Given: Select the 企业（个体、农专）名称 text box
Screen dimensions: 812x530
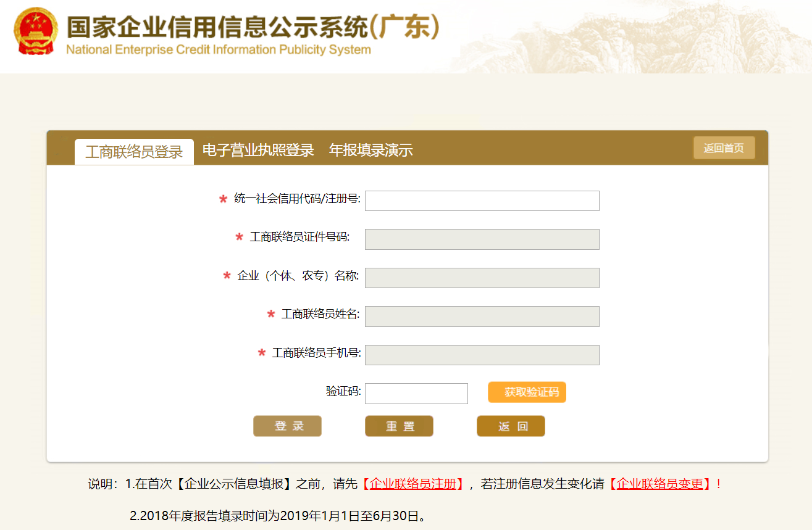Looking at the screenshot, I should pos(482,278).
